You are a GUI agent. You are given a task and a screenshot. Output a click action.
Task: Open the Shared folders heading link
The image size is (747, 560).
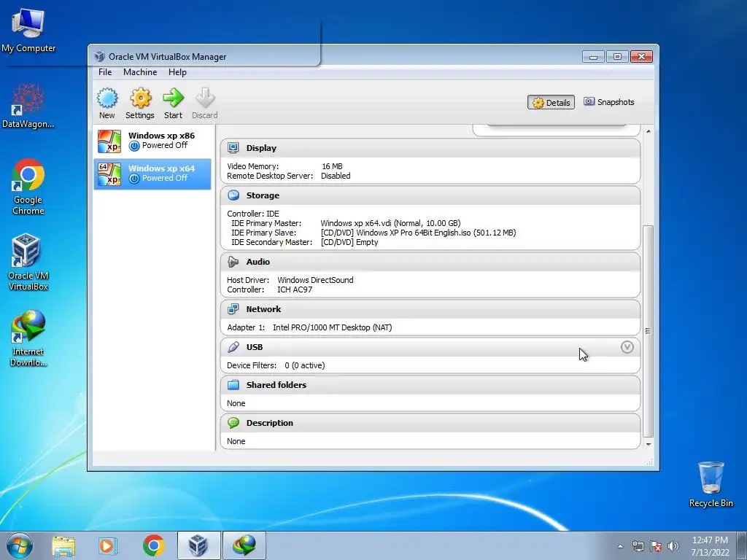[x=276, y=385]
